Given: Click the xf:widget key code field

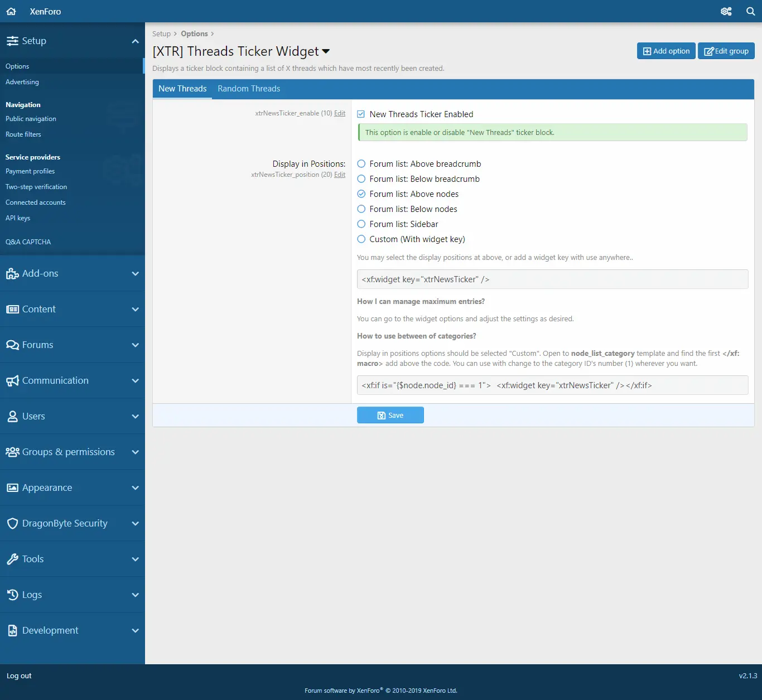Looking at the screenshot, I should point(552,279).
